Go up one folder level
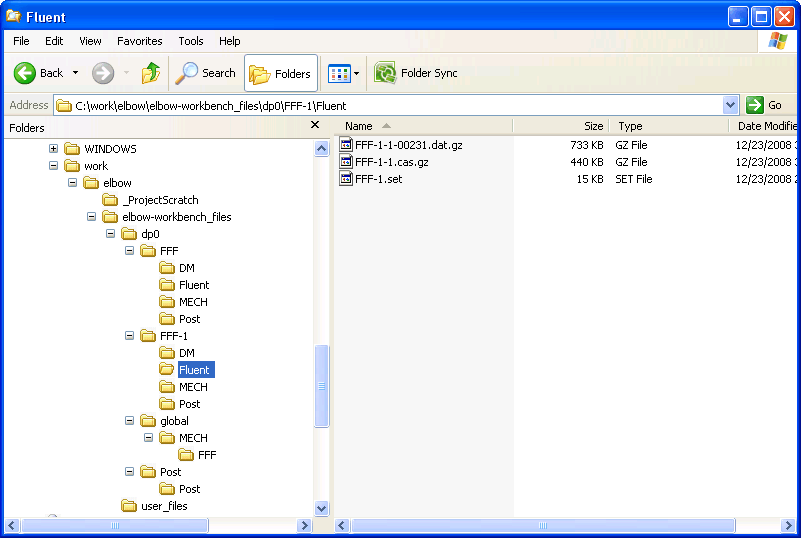The width and height of the screenshot is (801, 538). click(x=151, y=73)
